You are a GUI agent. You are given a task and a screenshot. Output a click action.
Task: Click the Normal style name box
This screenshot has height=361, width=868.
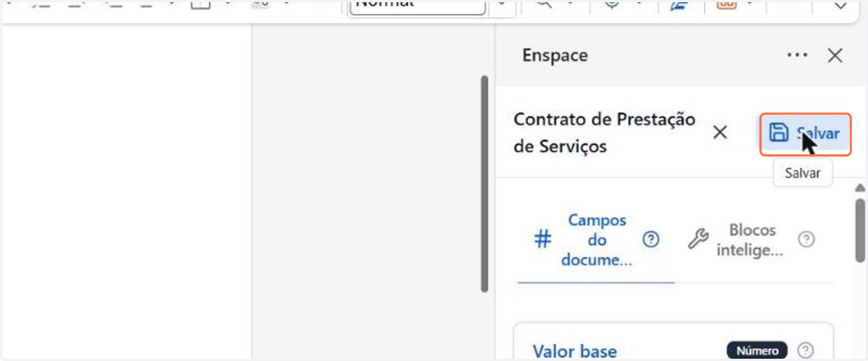click(x=417, y=6)
